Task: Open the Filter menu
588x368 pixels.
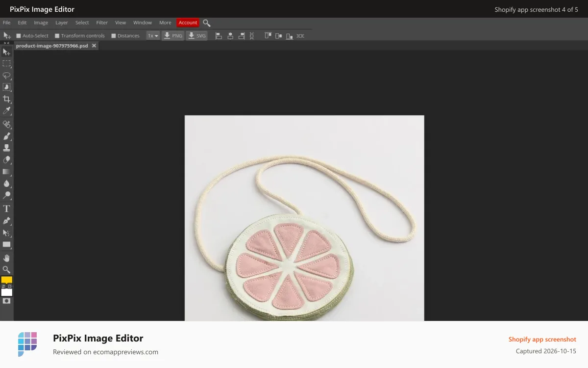Action: 102,23
